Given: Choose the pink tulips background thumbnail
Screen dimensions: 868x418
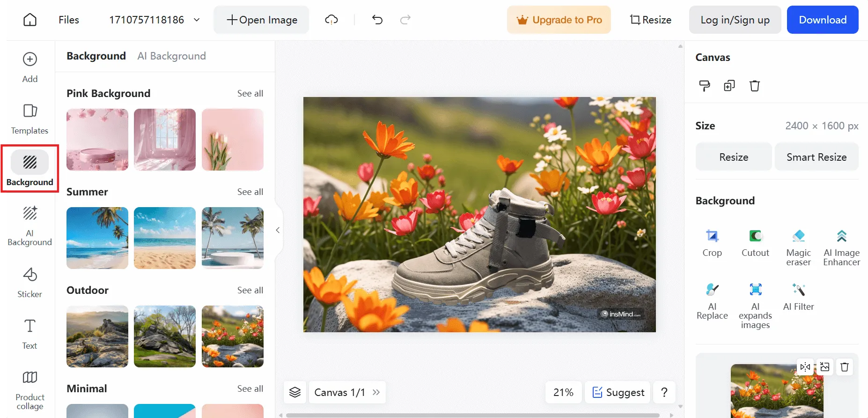Looking at the screenshot, I should pos(233,140).
